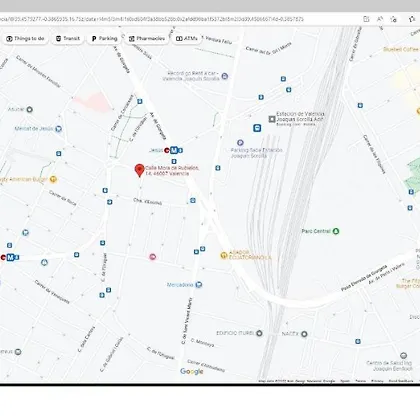Click the read aloud icon in address bar

[x=380, y=19]
